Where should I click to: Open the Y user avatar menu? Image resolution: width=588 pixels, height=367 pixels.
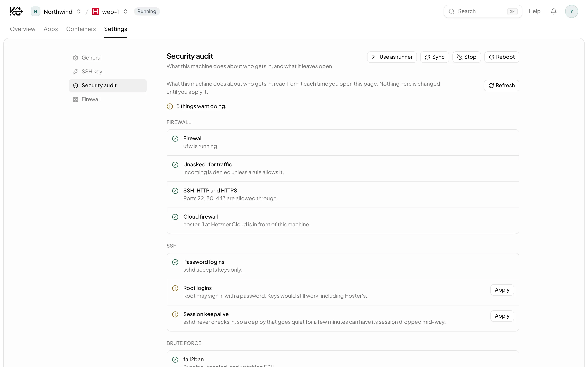point(571,11)
